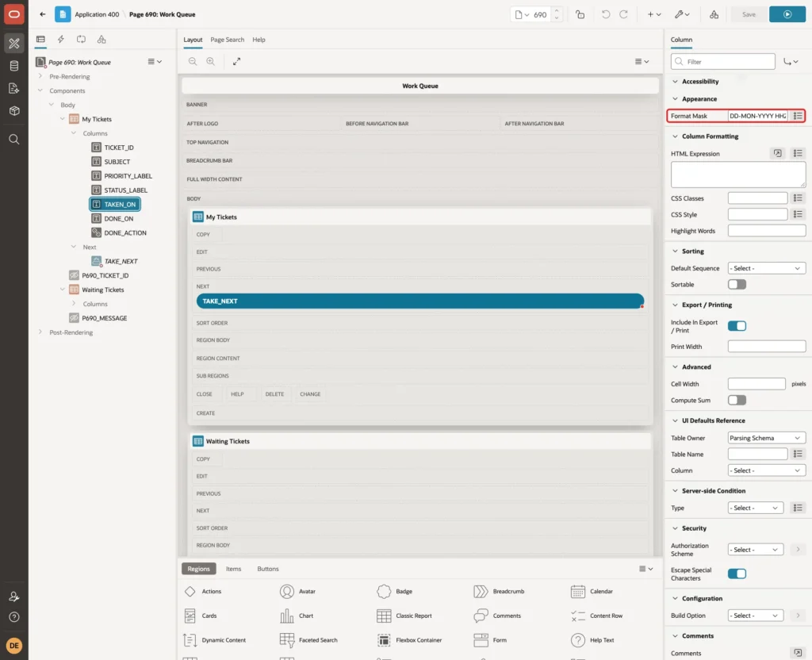Disable Include In Export / Print switch
The image size is (812, 660).
[737, 326]
